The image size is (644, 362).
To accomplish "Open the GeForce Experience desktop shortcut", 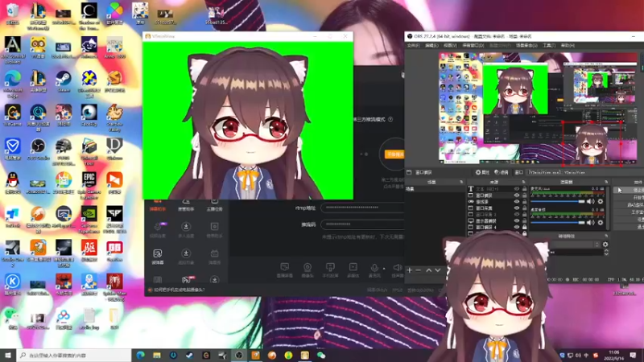I will click(89, 219).
